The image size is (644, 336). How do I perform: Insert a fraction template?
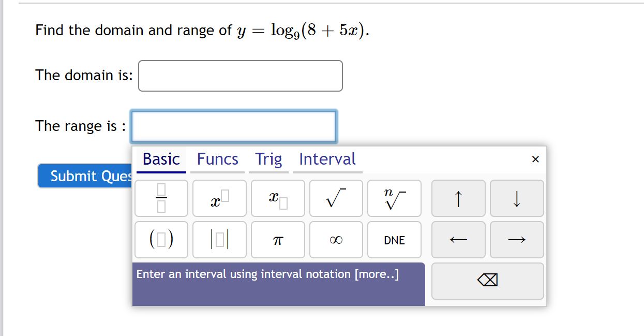pos(161,198)
